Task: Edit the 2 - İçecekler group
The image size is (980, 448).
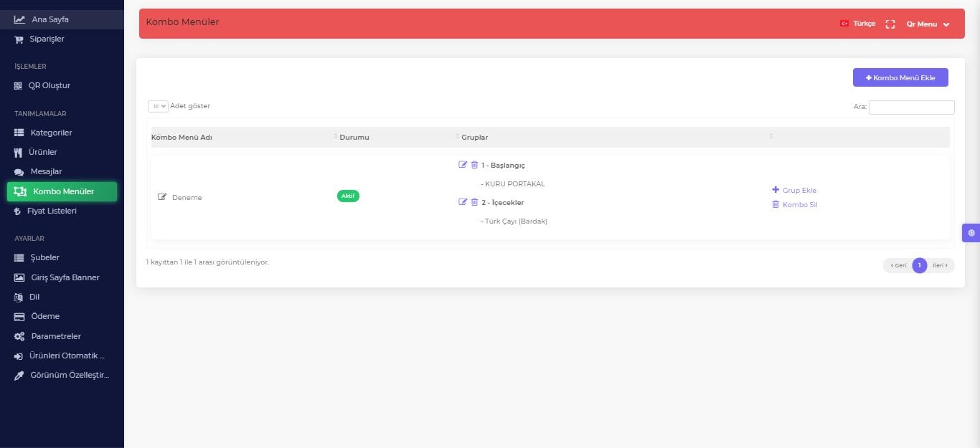Action: click(x=463, y=202)
